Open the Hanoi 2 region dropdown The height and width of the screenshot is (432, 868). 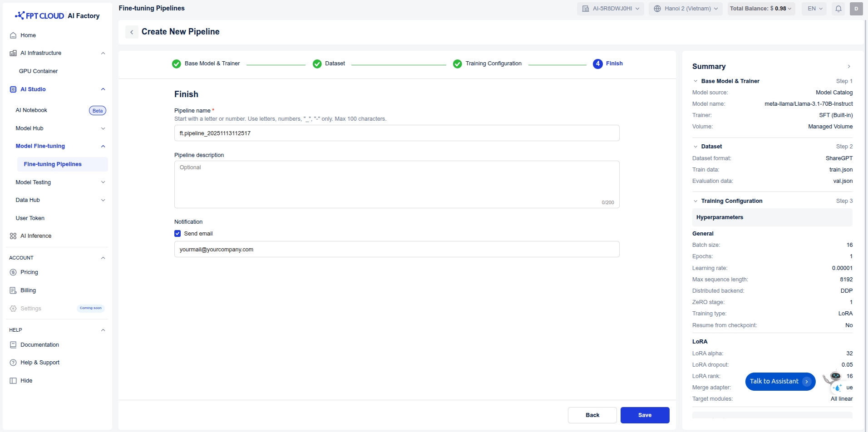coord(686,9)
